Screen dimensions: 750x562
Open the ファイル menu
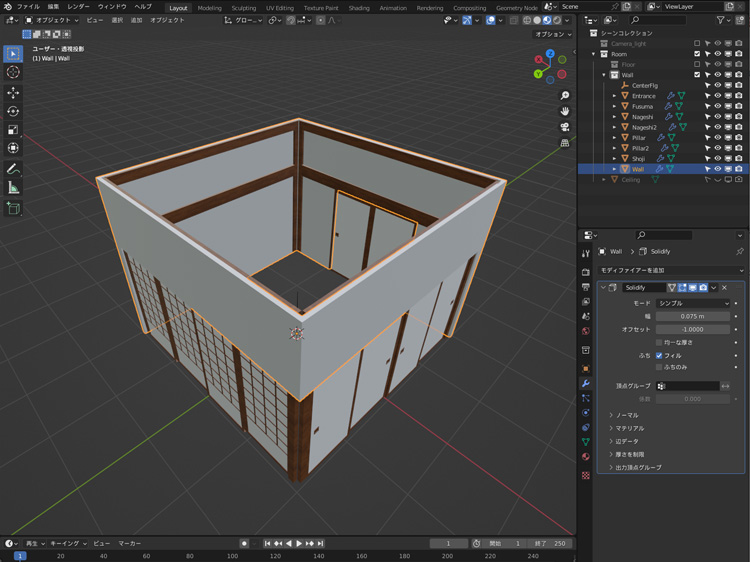(28, 6)
